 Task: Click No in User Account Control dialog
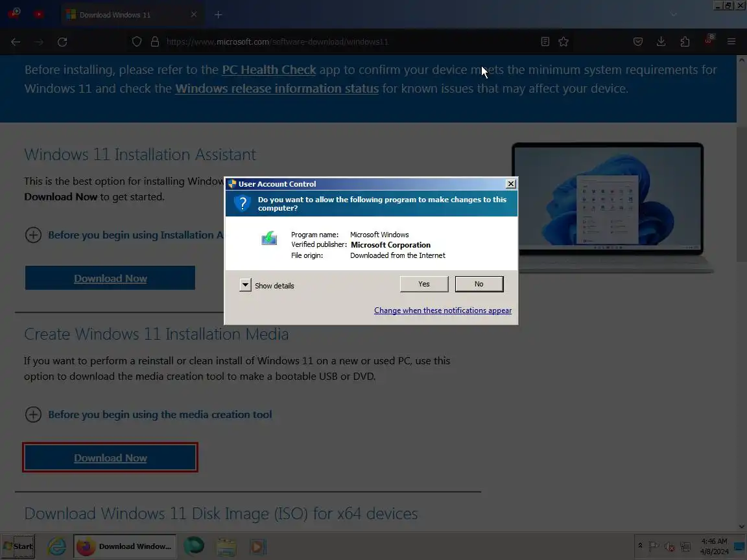click(479, 284)
